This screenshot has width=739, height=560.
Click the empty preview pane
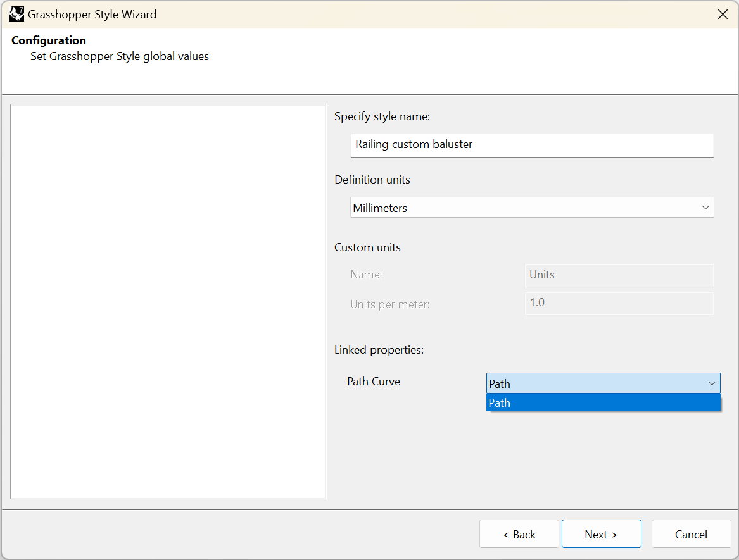(x=168, y=301)
